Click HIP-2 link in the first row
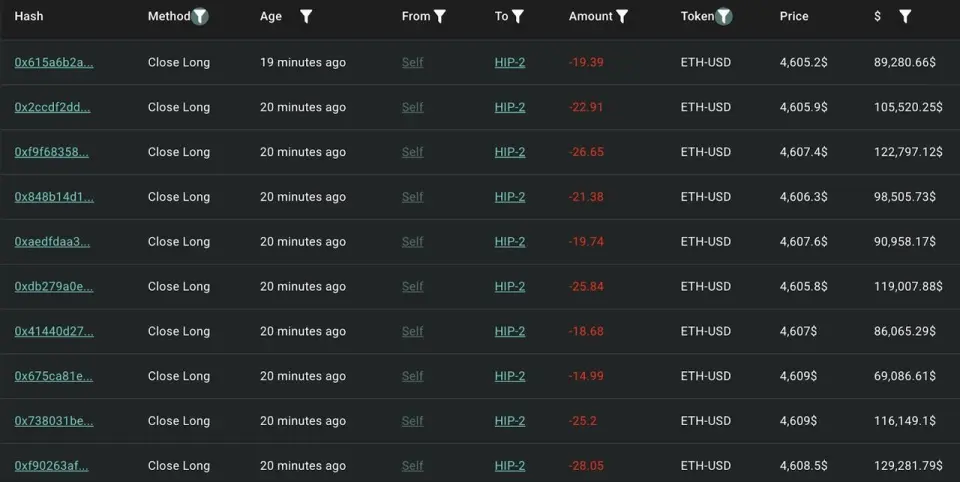Screen dimensions: 960x482 coord(509,62)
